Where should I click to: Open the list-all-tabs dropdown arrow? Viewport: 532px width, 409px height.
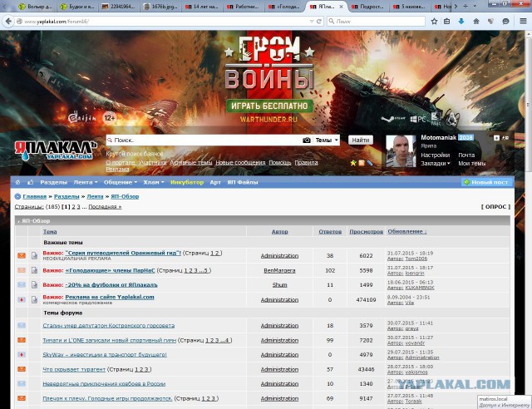[475, 6]
